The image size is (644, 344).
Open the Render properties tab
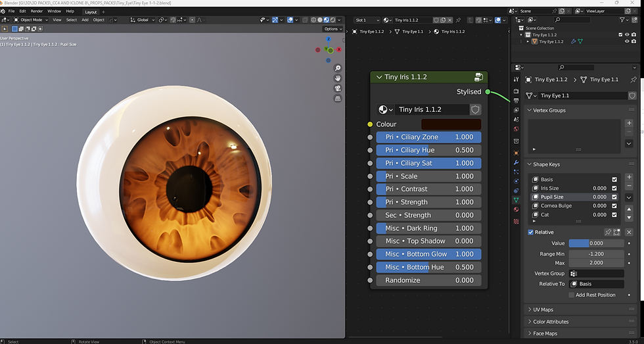(x=517, y=91)
